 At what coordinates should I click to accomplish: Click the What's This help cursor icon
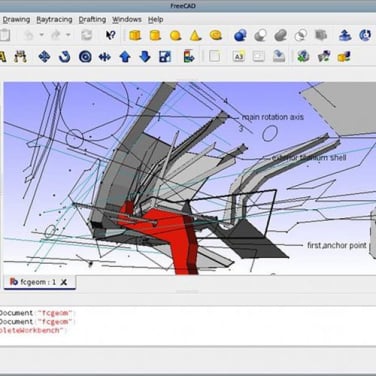[110, 35]
